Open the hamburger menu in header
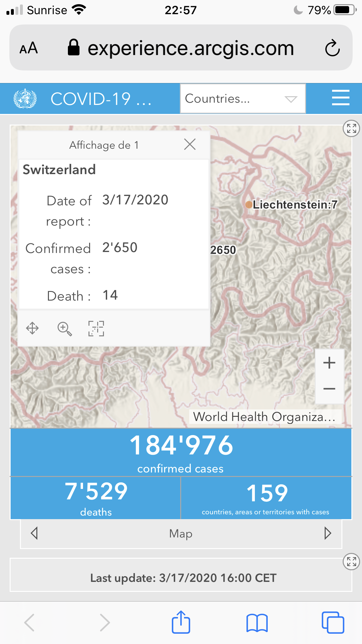 340,98
